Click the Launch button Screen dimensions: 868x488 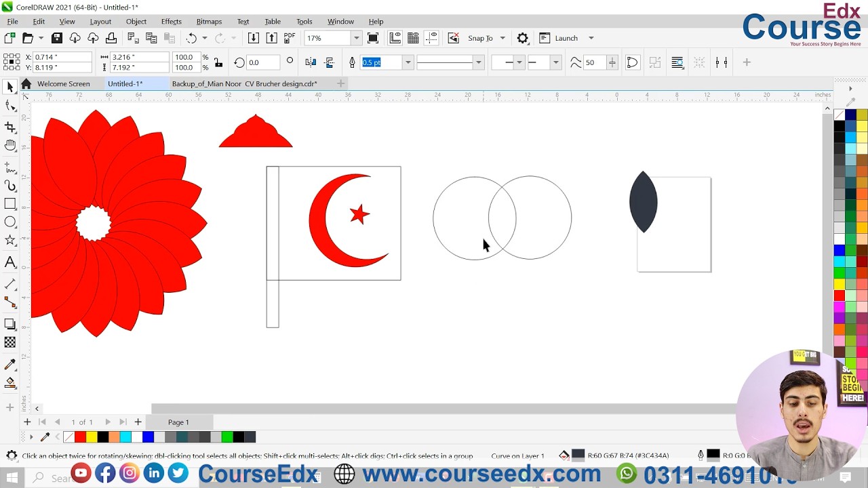559,38
